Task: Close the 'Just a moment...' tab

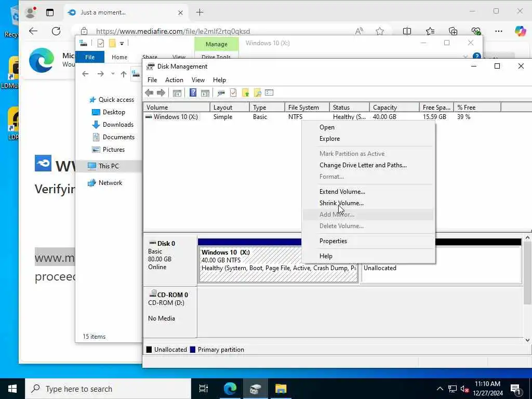Action: pyautogui.click(x=180, y=12)
